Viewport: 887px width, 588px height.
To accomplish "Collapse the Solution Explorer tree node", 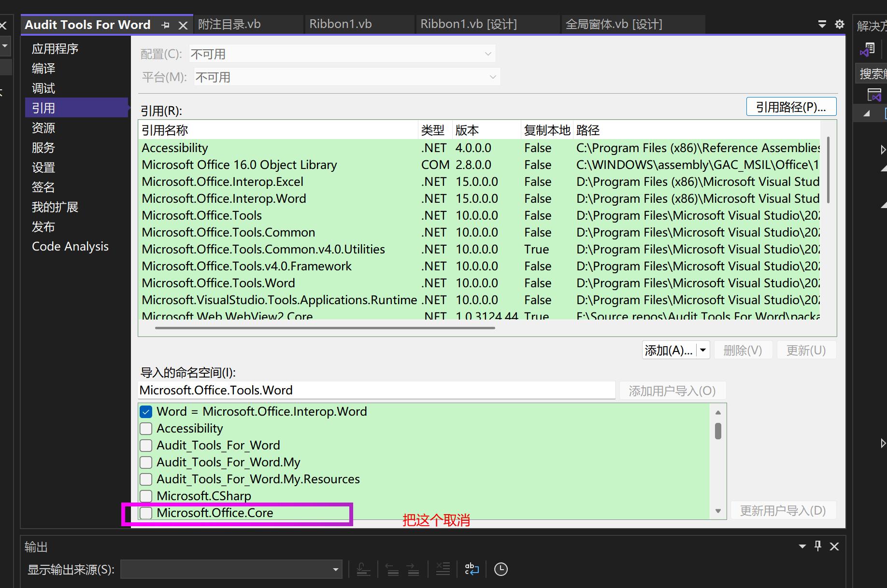I will click(867, 113).
